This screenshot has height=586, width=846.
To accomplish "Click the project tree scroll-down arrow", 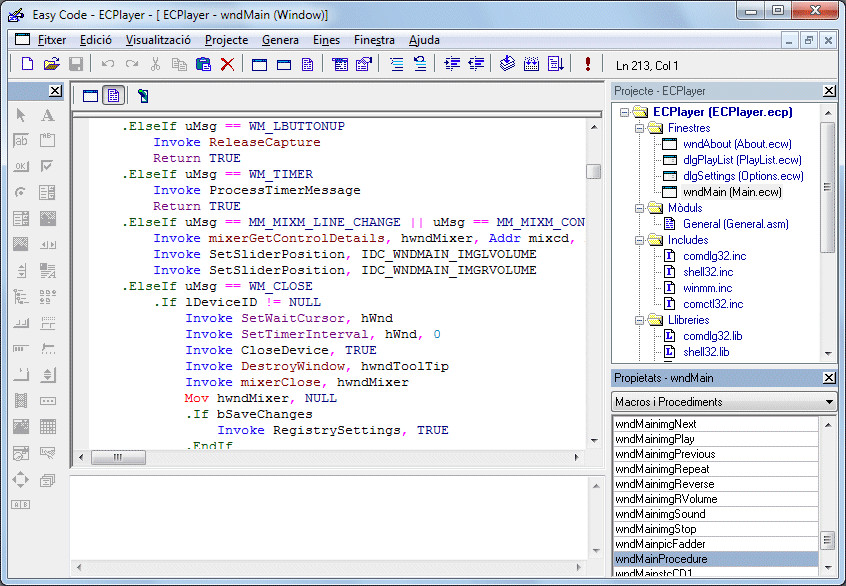I will point(828,354).
